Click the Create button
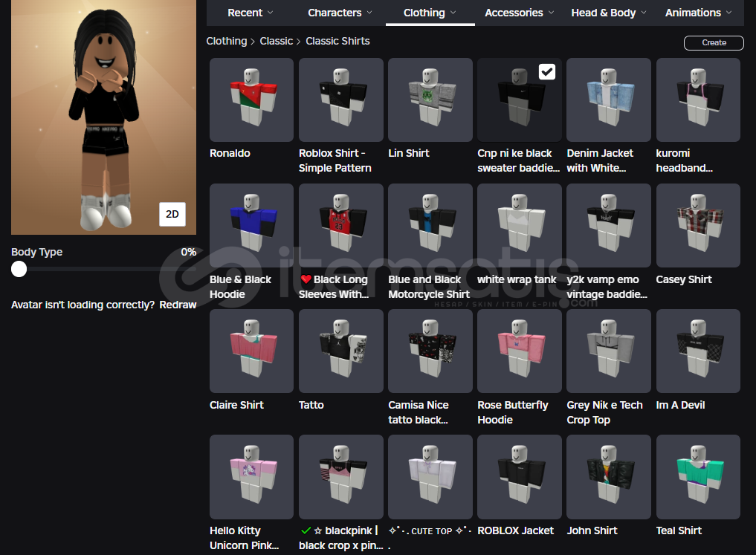This screenshot has width=756, height=555. tap(714, 43)
